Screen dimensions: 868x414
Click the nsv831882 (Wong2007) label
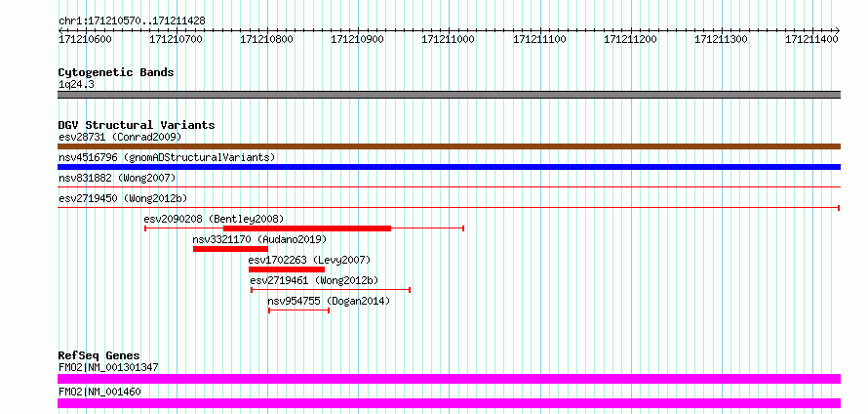[117, 178]
